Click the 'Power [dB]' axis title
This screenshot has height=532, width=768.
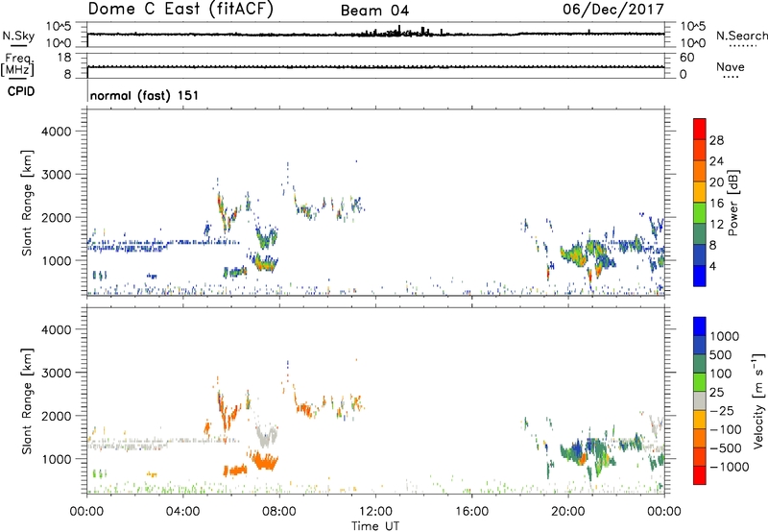click(x=733, y=203)
